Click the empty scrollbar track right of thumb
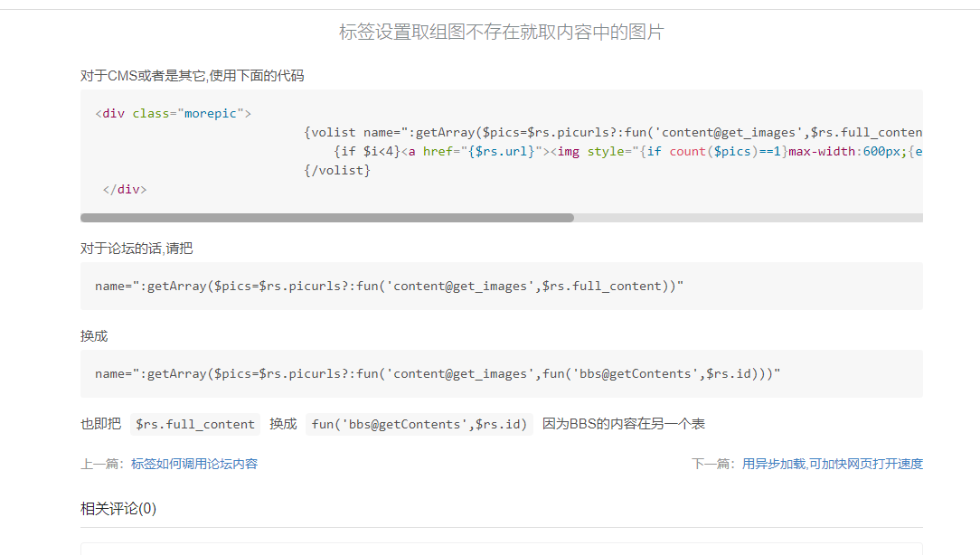980x555 pixels. 748,218
